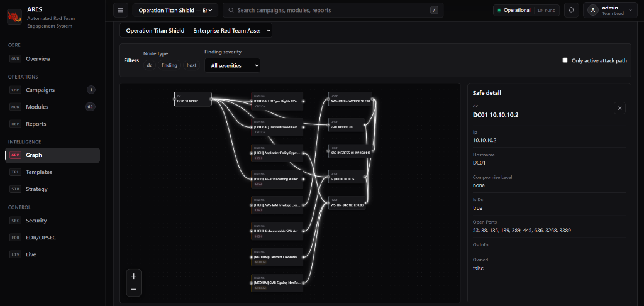Viewport: 644px width, 306px height.
Task: Select K8S-INGRESS-01 host node
Action: (350, 151)
